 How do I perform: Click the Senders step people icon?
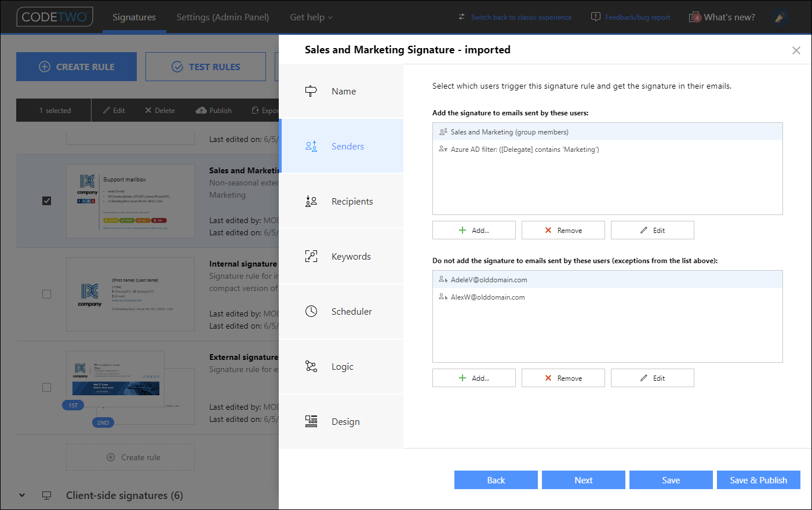click(311, 146)
